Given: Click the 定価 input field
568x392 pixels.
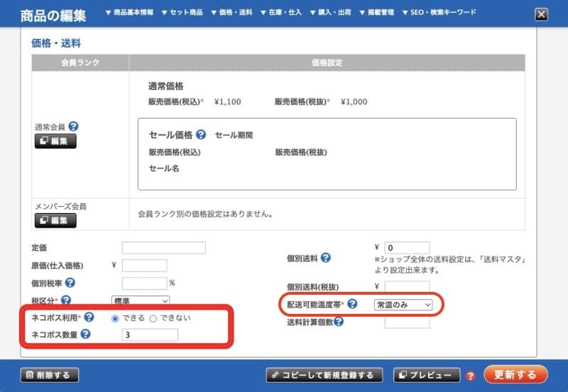Looking at the screenshot, I should click(163, 248).
